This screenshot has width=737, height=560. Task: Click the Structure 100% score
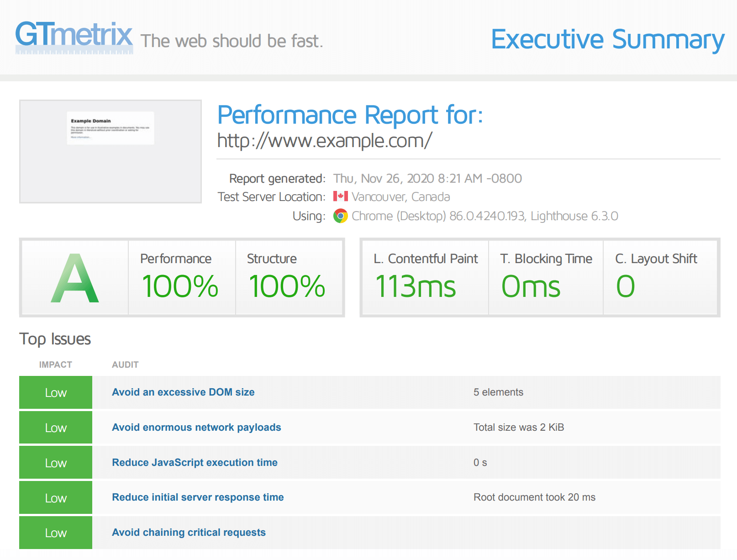coord(287,286)
